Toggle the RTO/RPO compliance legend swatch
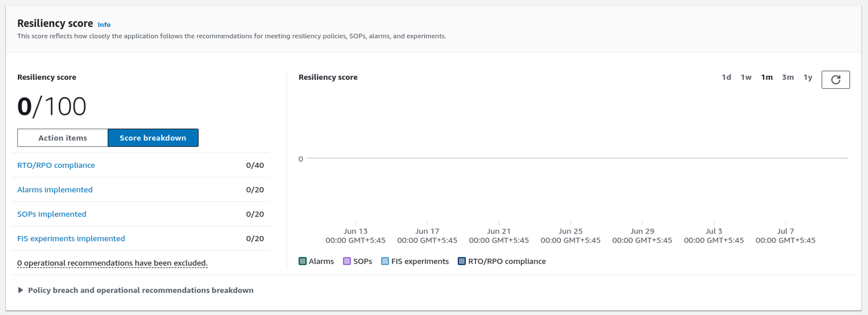The width and height of the screenshot is (868, 315). [462, 261]
